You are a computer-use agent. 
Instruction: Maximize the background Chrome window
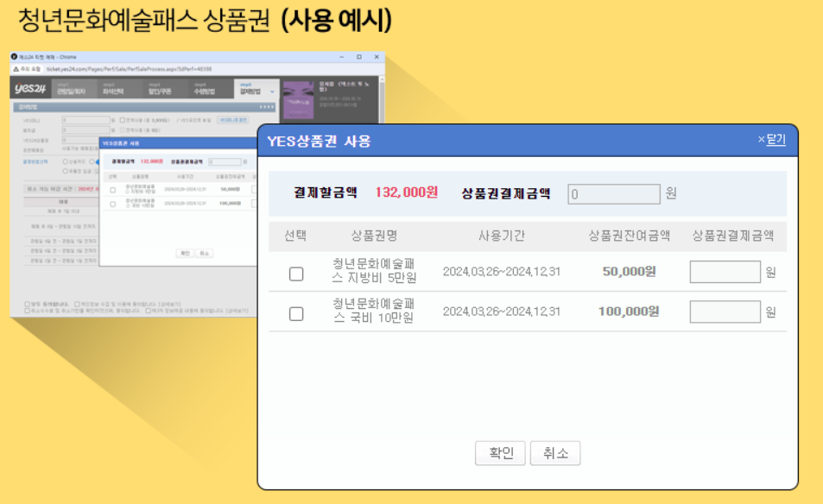pyautogui.click(x=359, y=57)
